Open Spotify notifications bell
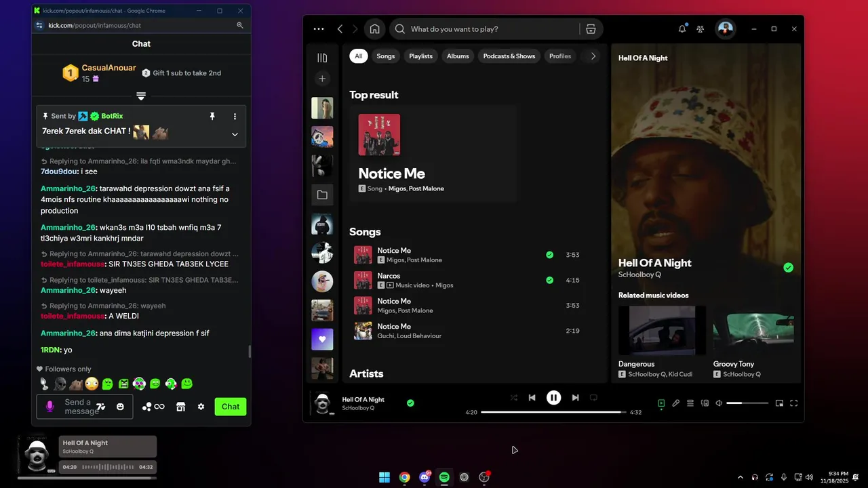The width and height of the screenshot is (868, 488). (x=682, y=29)
